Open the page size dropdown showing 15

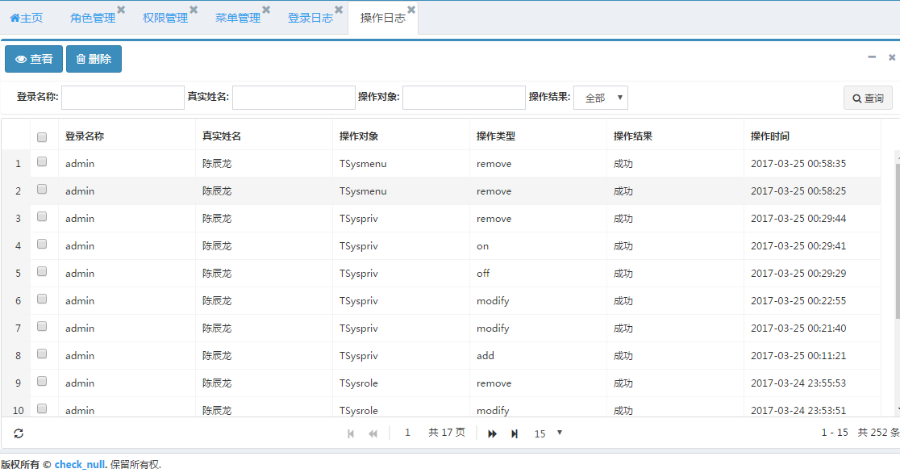(x=548, y=433)
